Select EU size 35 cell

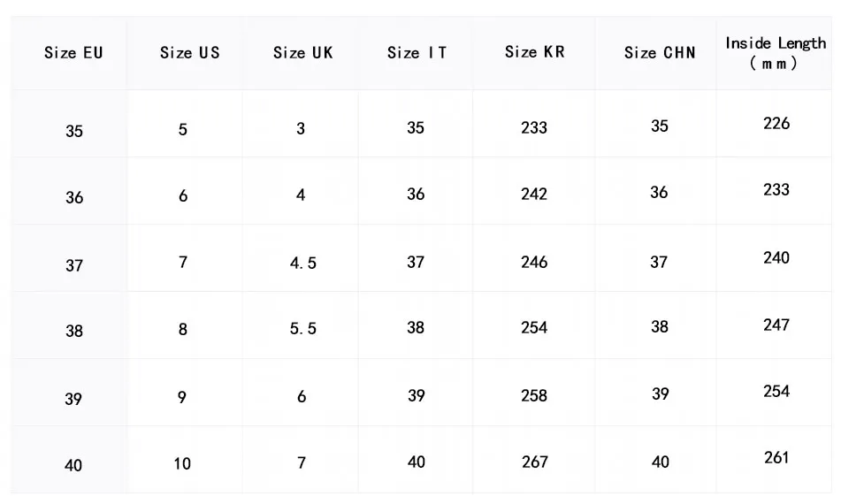point(74,131)
